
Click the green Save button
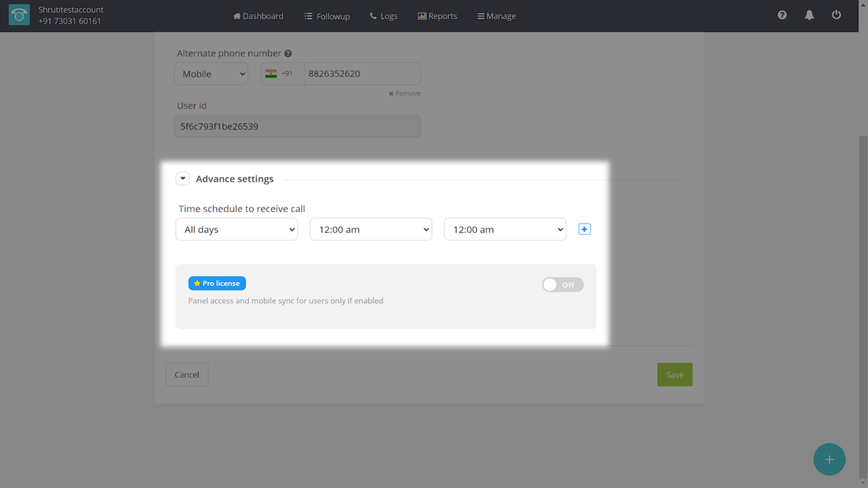pyautogui.click(x=674, y=375)
